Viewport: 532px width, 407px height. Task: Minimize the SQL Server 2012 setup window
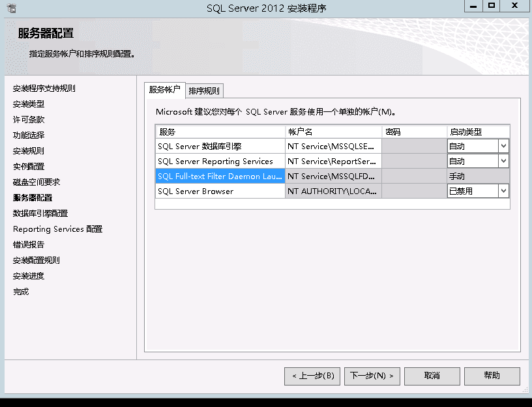click(473, 6)
